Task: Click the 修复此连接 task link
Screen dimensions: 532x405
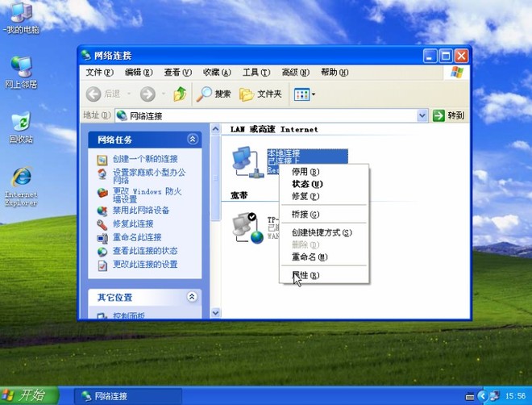Action: click(x=133, y=223)
